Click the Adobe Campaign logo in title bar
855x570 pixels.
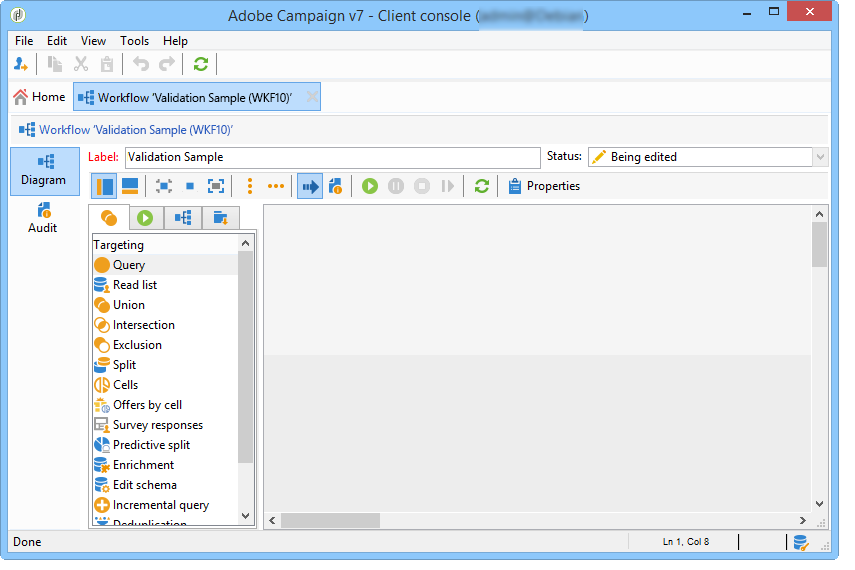(x=18, y=15)
